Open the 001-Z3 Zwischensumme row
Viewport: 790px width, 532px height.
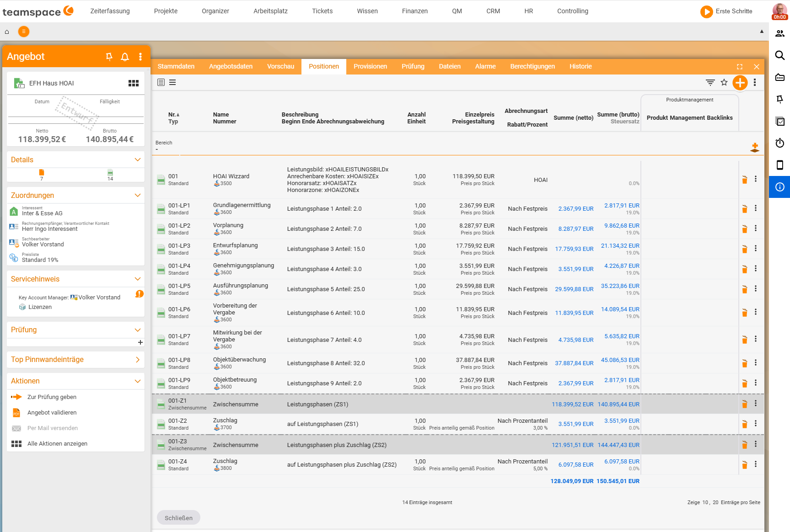point(457,445)
